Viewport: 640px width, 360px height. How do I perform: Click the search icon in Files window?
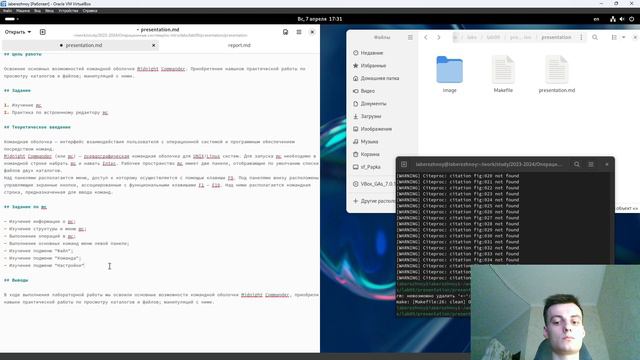[x=595, y=37]
